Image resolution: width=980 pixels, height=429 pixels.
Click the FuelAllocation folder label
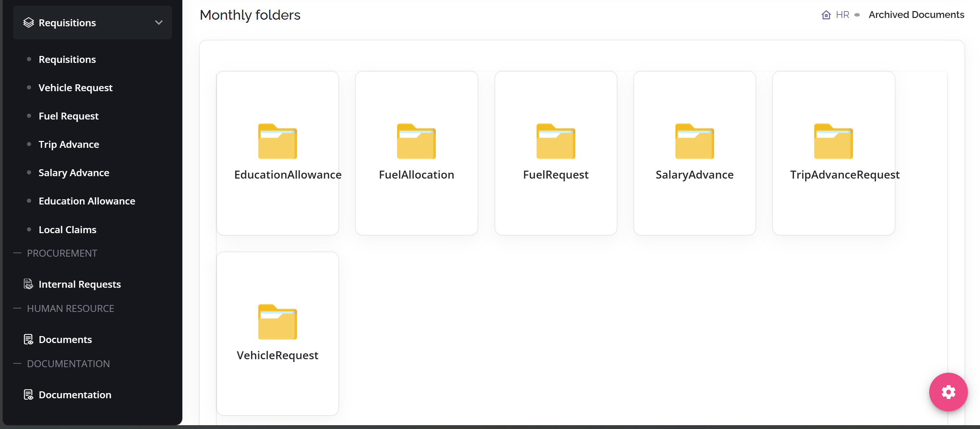coord(416,175)
